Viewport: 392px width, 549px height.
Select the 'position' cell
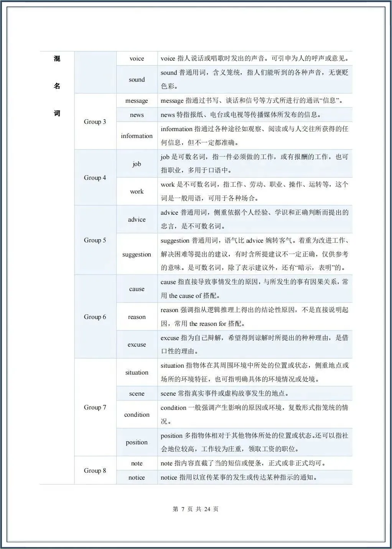pos(137,442)
